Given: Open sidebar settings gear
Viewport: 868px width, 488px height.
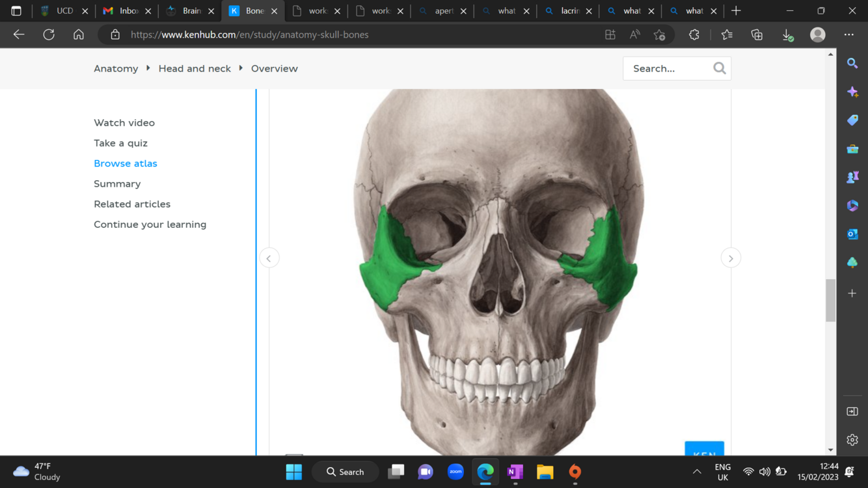Looking at the screenshot, I should click(x=852, y=440).
